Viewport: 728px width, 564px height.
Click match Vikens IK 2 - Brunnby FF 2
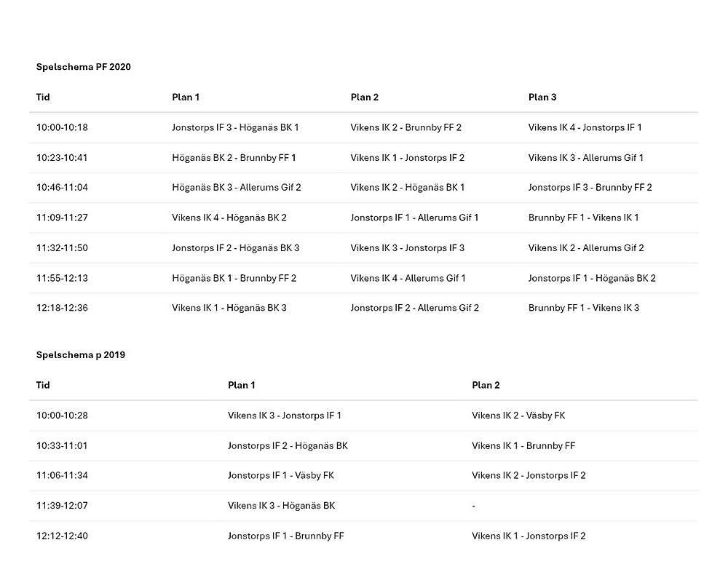pos(405,127)
